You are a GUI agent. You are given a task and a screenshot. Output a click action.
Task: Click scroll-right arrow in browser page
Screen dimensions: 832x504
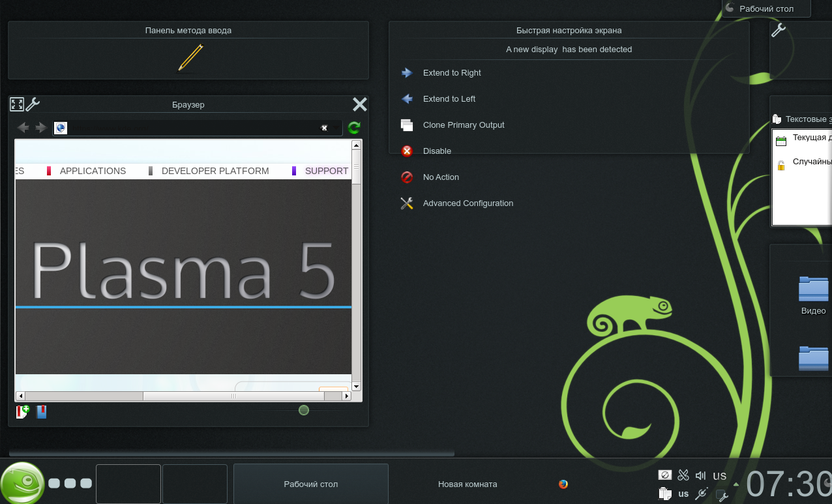coord(347,396)
